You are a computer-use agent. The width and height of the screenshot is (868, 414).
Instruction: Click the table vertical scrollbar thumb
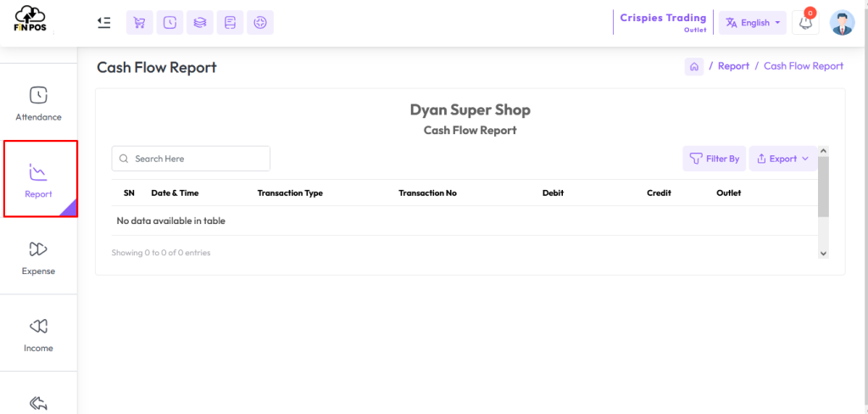(823, 187)
